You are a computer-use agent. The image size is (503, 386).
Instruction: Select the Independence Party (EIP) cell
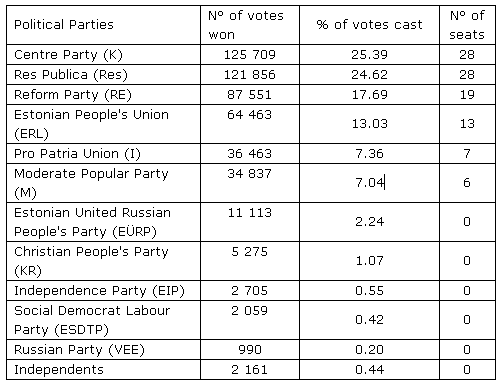pyautogui.click(x=103, y=291)
